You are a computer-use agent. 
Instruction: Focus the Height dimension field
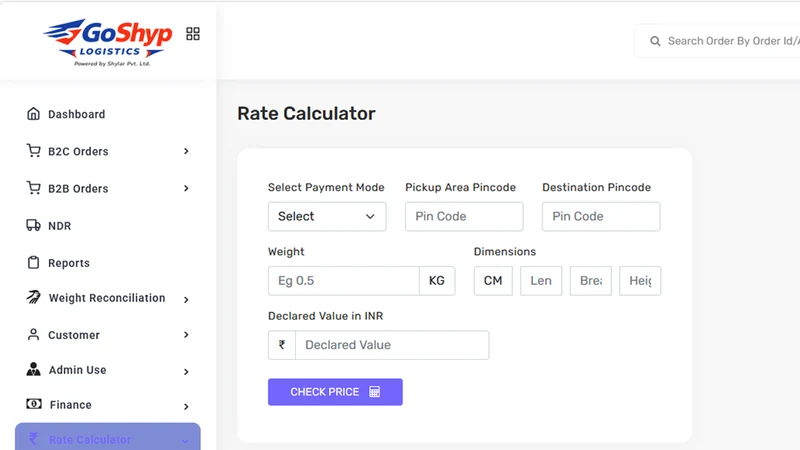point(640,281)
